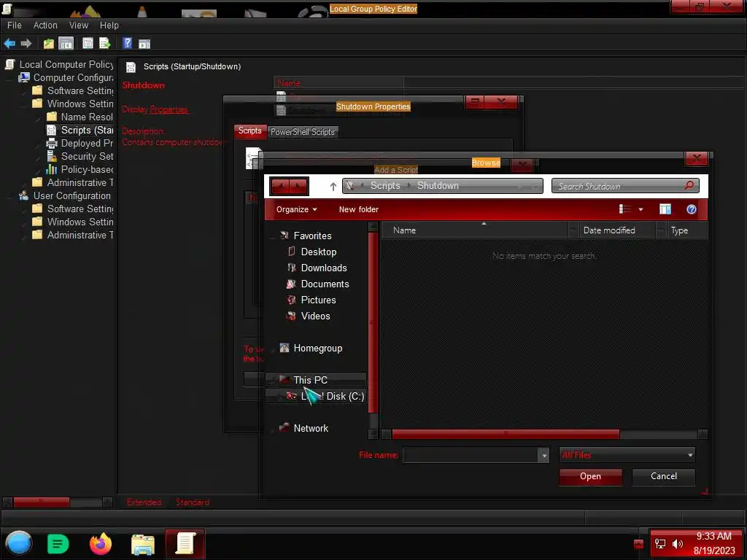Select Pictures under Favorites
The height and width of the screenshot is (560, 747).
(318, 300)
